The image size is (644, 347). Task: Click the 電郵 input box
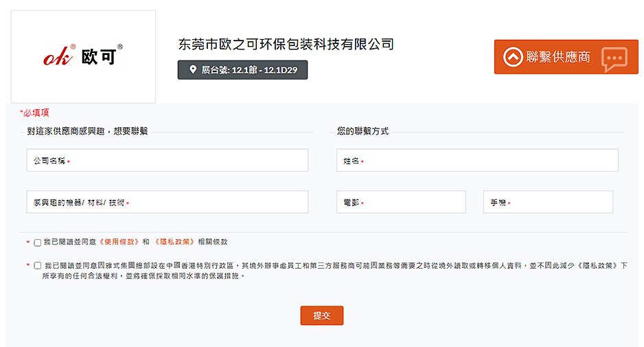coord(401,203)
